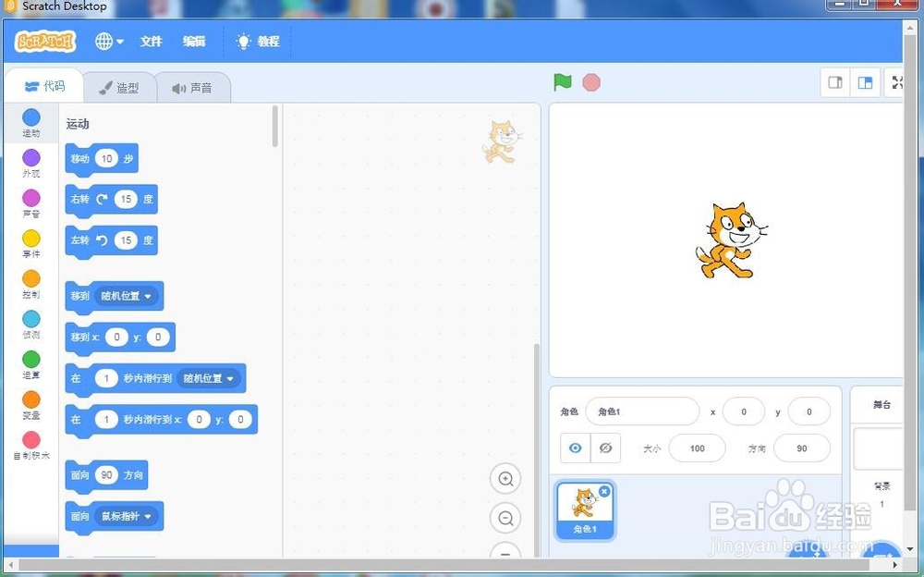Click x value in 滑行到 x y block

[x=200, y=420]
